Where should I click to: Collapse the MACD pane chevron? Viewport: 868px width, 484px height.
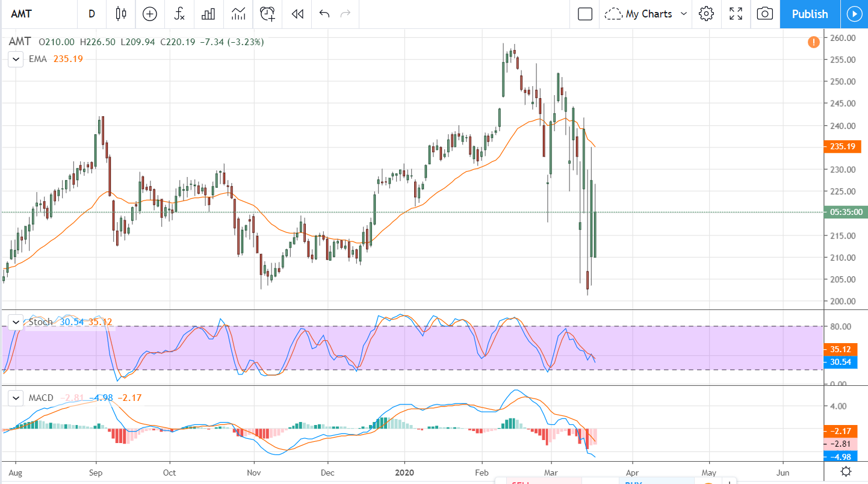tap(16, 398)
